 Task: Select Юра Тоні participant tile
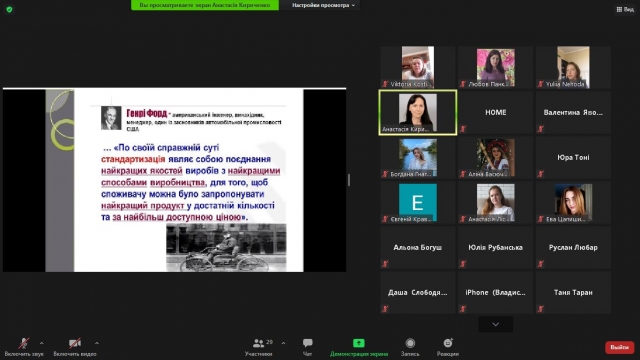tap(573, 158)
